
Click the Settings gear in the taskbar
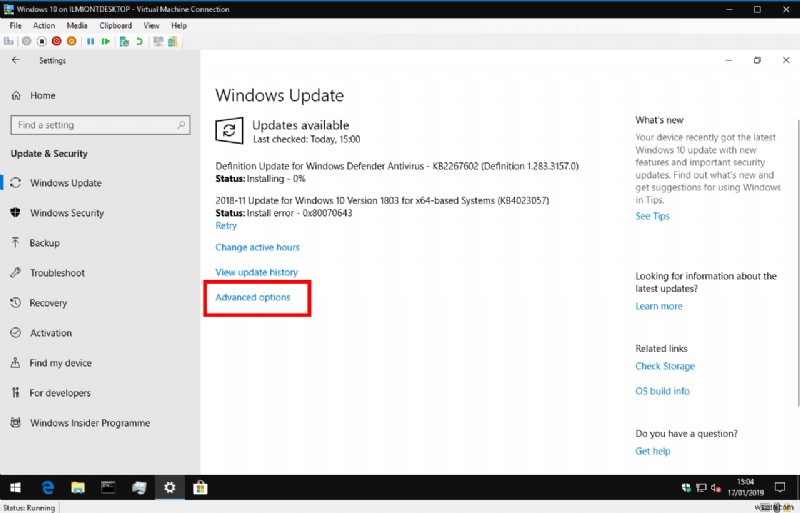pyautogui.click(x=169, y=488)
